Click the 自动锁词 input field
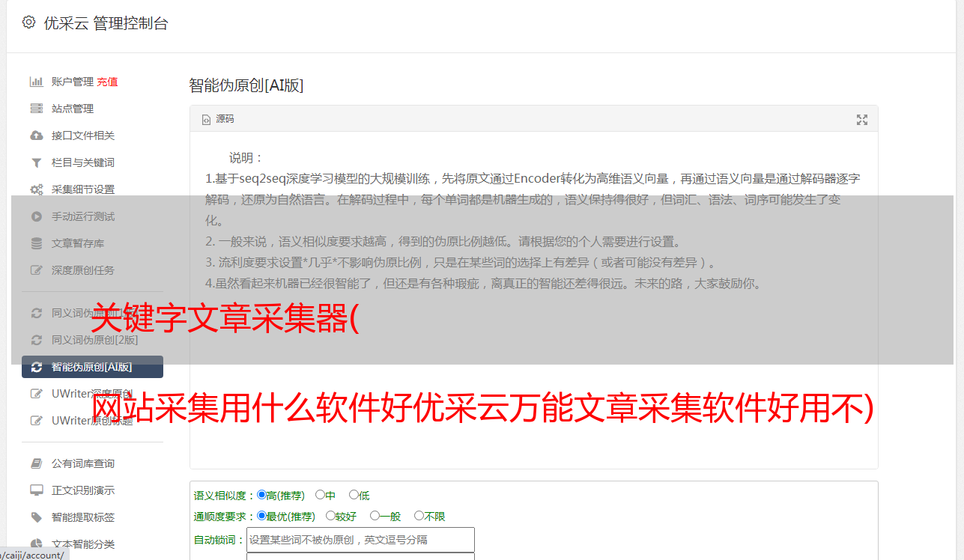Screen dimensions: 964x560 point(360,540)
